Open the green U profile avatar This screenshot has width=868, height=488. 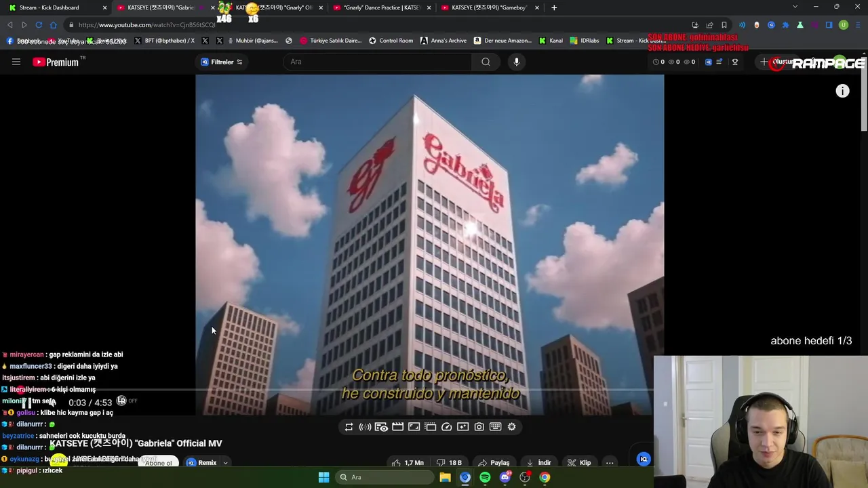844,25
